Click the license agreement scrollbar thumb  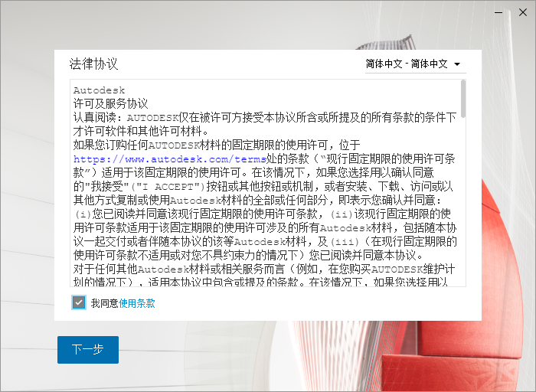463,99
